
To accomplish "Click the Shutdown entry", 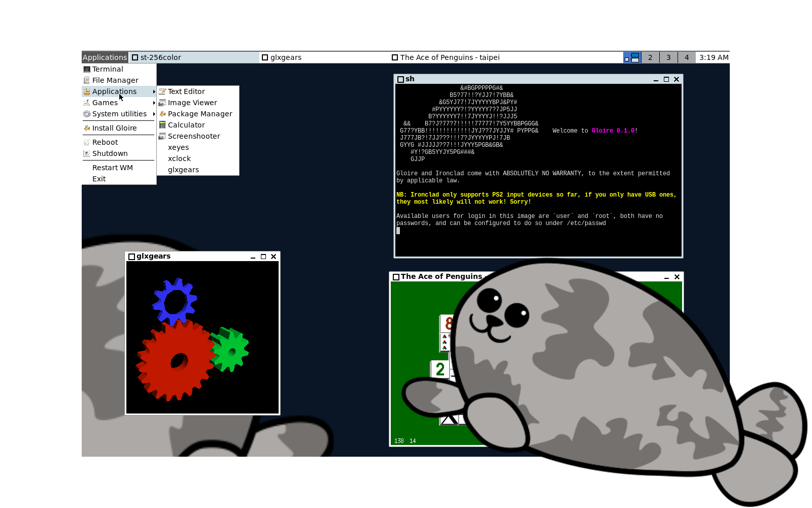I will point(110,153).
